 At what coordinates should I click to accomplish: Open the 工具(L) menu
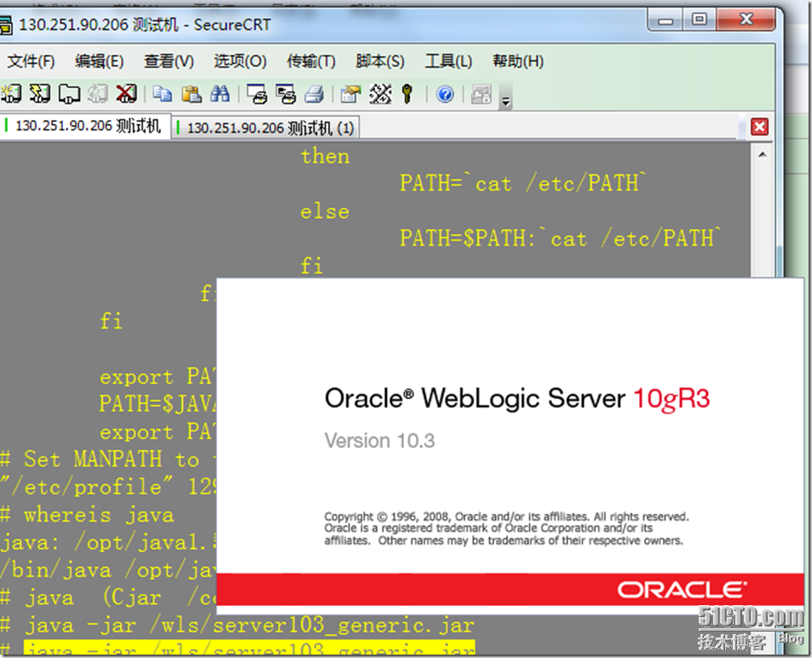coord(448,61)
